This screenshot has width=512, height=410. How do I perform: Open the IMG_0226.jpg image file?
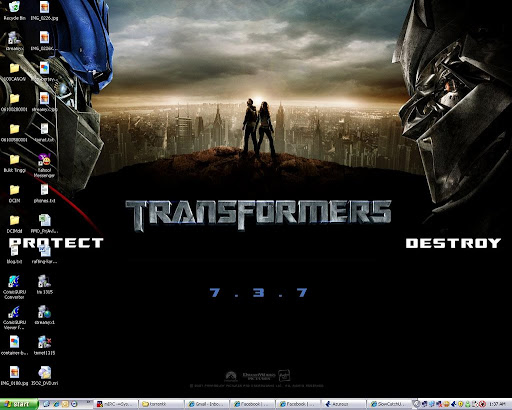tap(44, 11)
